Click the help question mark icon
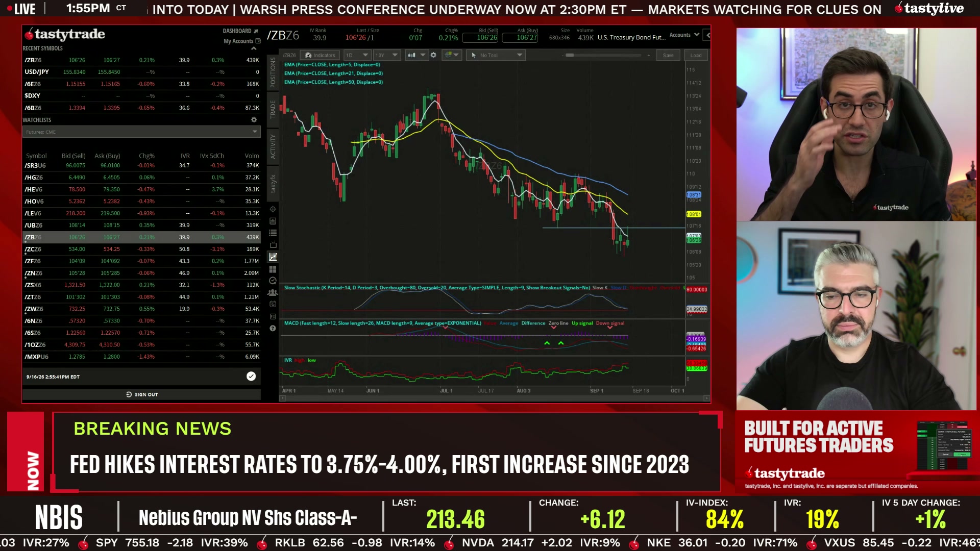 pyautogui.click(x=273, y=328)
